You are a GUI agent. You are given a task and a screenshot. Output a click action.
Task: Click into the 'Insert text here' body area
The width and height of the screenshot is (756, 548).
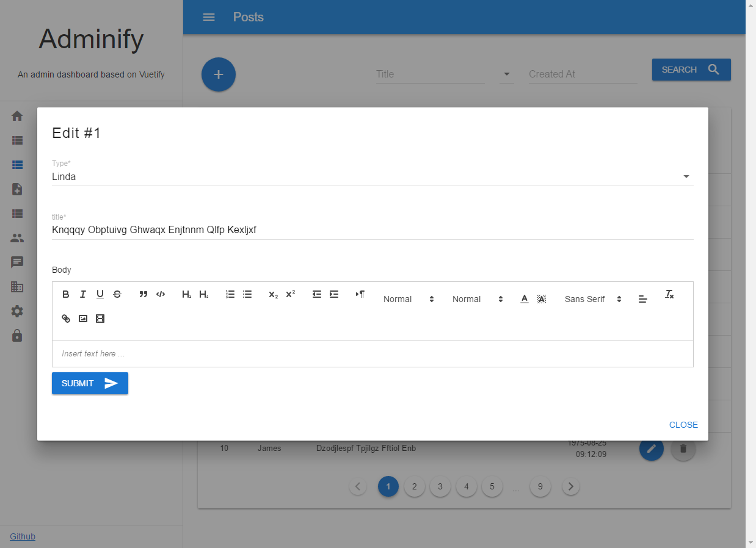coord(373,354)
